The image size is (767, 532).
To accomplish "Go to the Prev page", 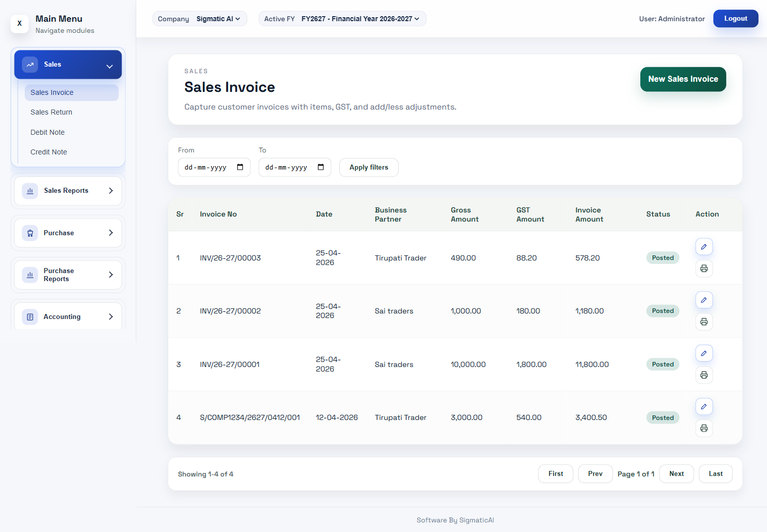I will (595, 474).
